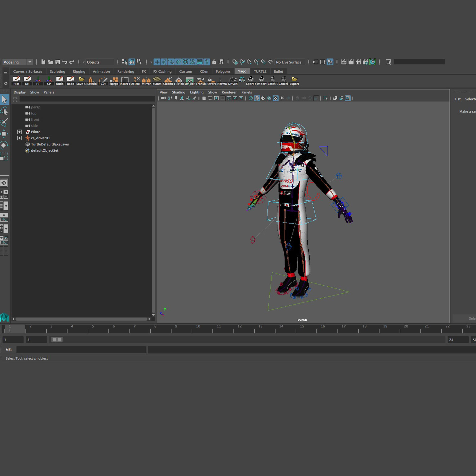
Task: Click the FillHole shelf icon
Action: 179,81
